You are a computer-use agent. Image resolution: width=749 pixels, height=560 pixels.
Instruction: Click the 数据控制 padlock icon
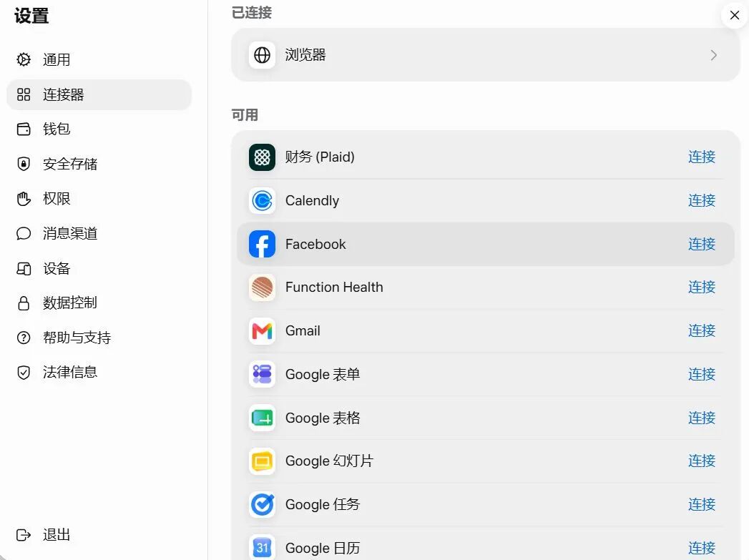pyautogui.click(x=24, y=303)
